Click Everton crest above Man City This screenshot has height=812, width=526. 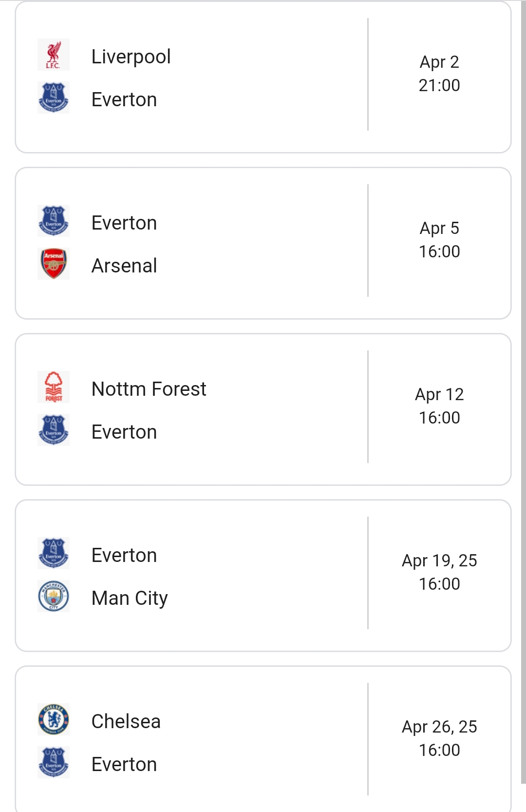(x=54, y=553)
